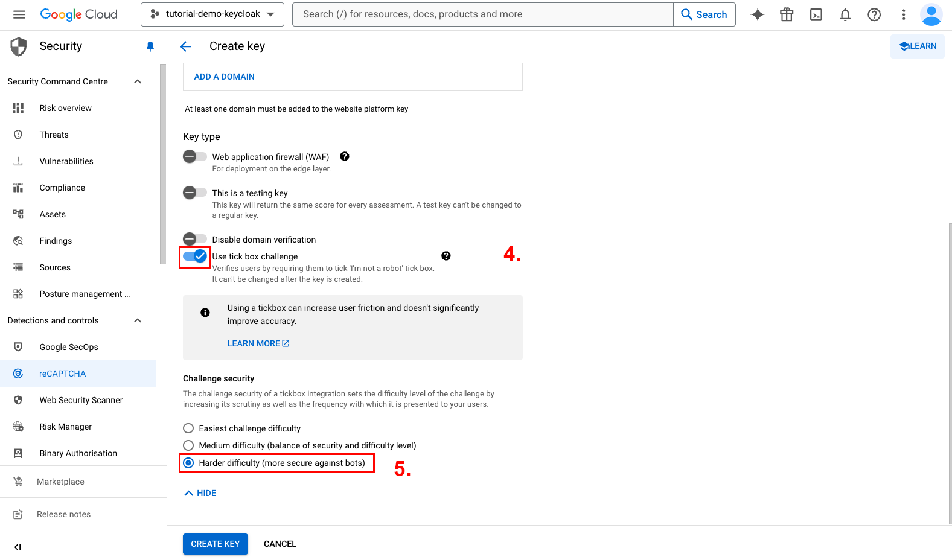Image resolution: width=952 pixels, height=560 pixels.
Task: Open Compliance menu item
Action: point(78,188)
